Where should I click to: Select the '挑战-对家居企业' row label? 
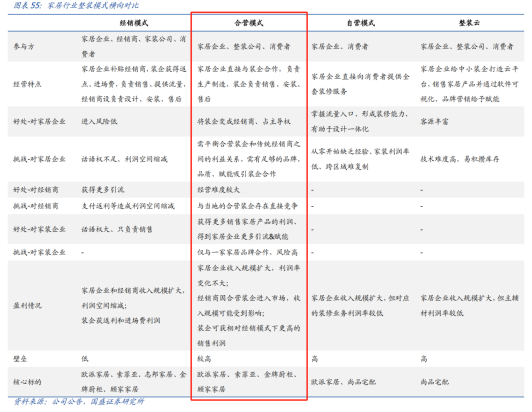tap(39, 159)
